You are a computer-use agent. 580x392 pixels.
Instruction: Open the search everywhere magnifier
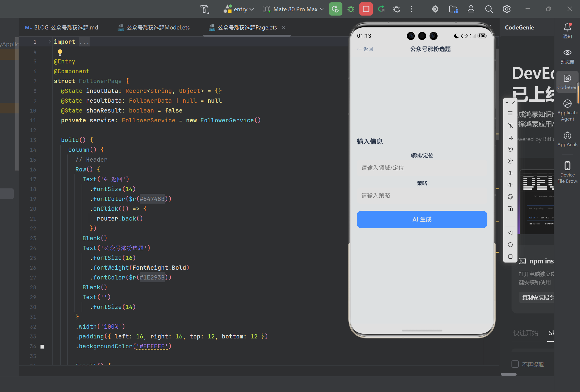click(x=489, y=9)
